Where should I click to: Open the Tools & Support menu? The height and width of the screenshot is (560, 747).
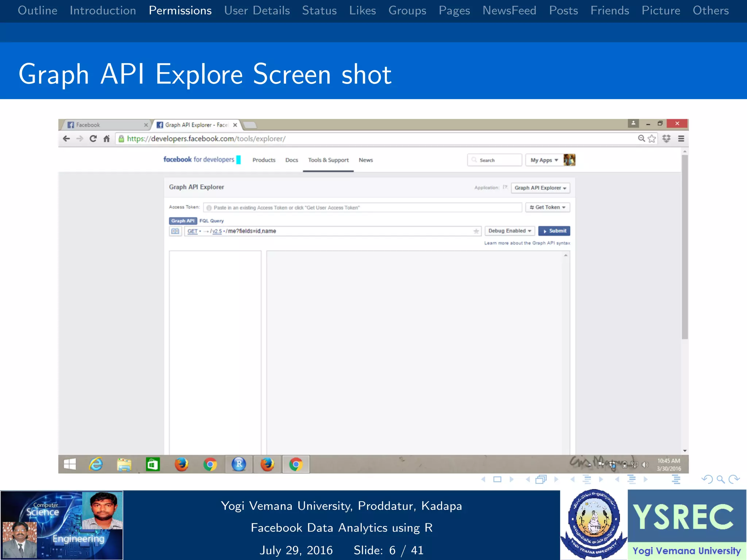pyautogui.click(x=328, y=160)
